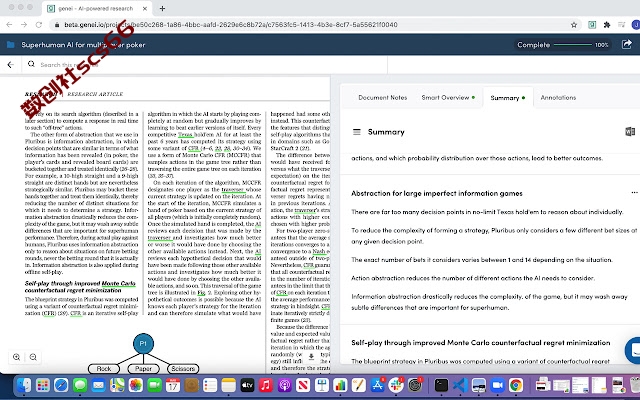Click sentence 'Information abstraction drastically reduces'
The width and height of the screenshot is (640, 400).
(489, 302)
